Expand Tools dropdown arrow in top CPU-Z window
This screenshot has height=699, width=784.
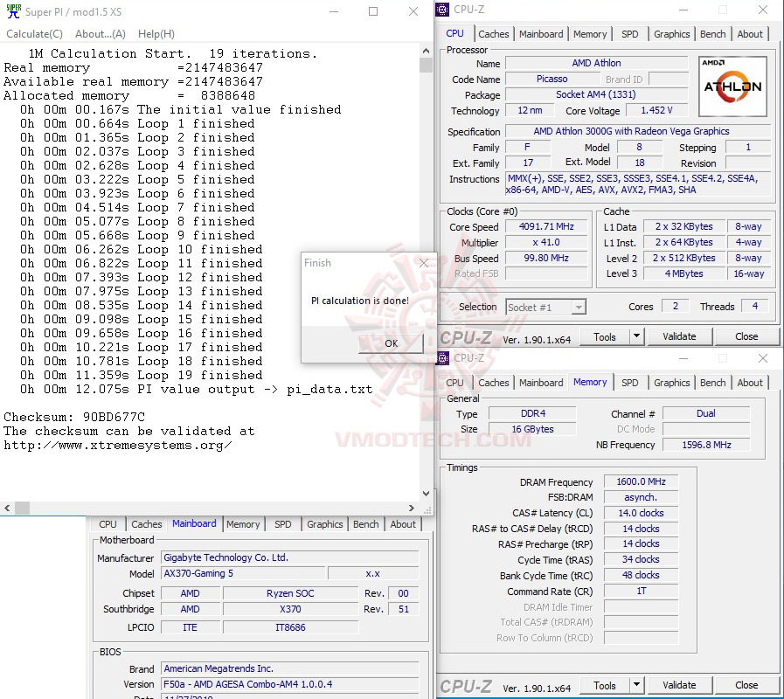click(636, 336)
